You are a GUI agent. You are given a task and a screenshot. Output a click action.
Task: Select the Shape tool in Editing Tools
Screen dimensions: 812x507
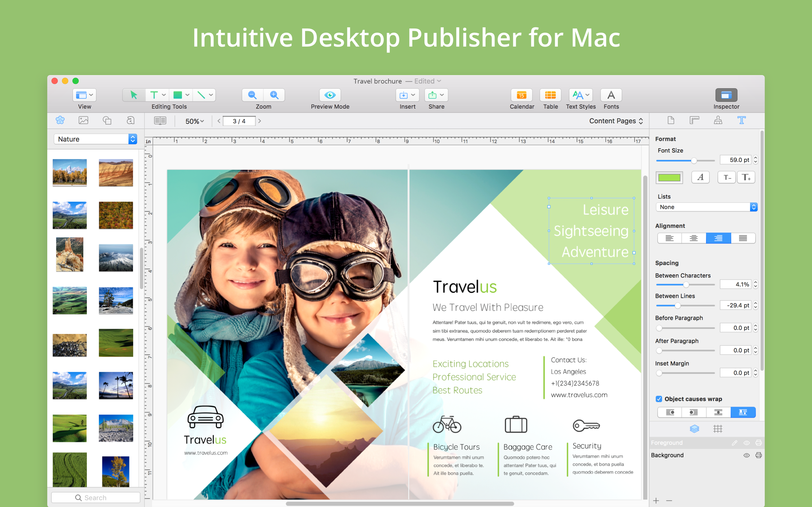tap(179, 95)
